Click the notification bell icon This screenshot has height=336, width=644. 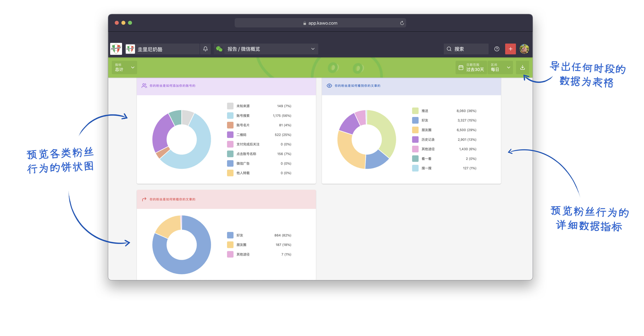[205, 49]
